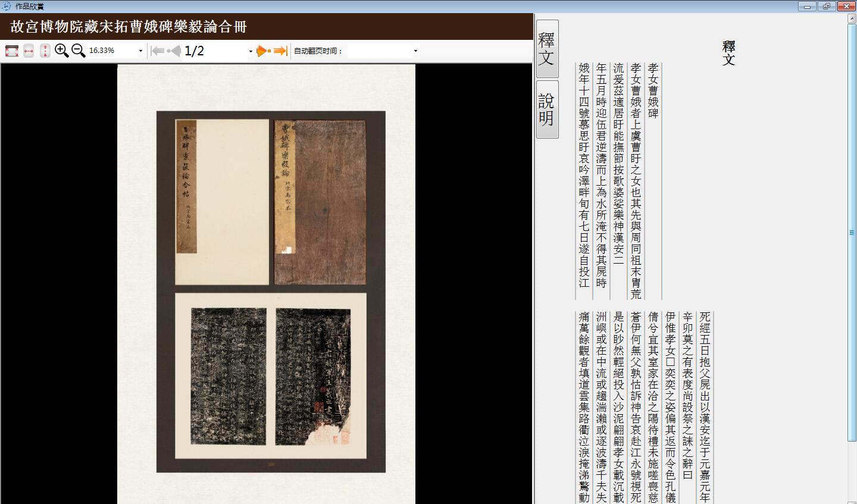Go to next page orange arrow
Screen dimensions: 857x504
coord(264,51)
